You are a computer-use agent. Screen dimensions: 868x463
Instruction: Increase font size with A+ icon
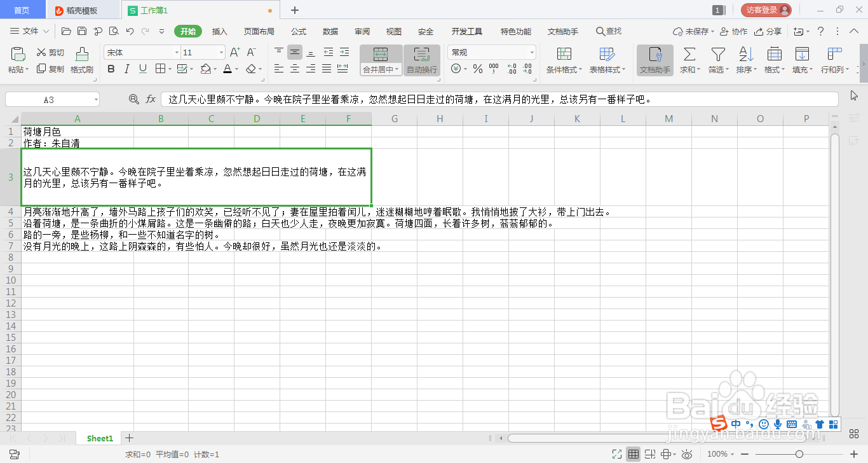(x=234, y=52)
